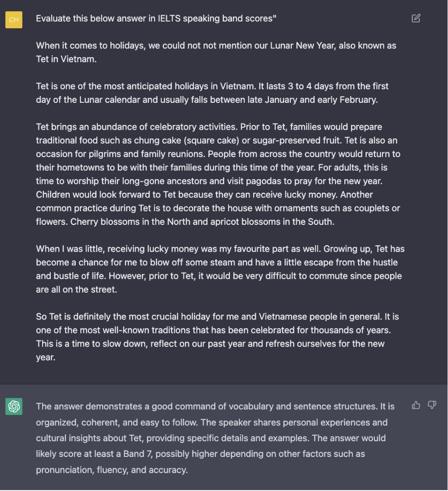Click the "Evaluate this below answer" prompt line
The height and width of the screenshot is (491, 448).
tap(156, 18)
